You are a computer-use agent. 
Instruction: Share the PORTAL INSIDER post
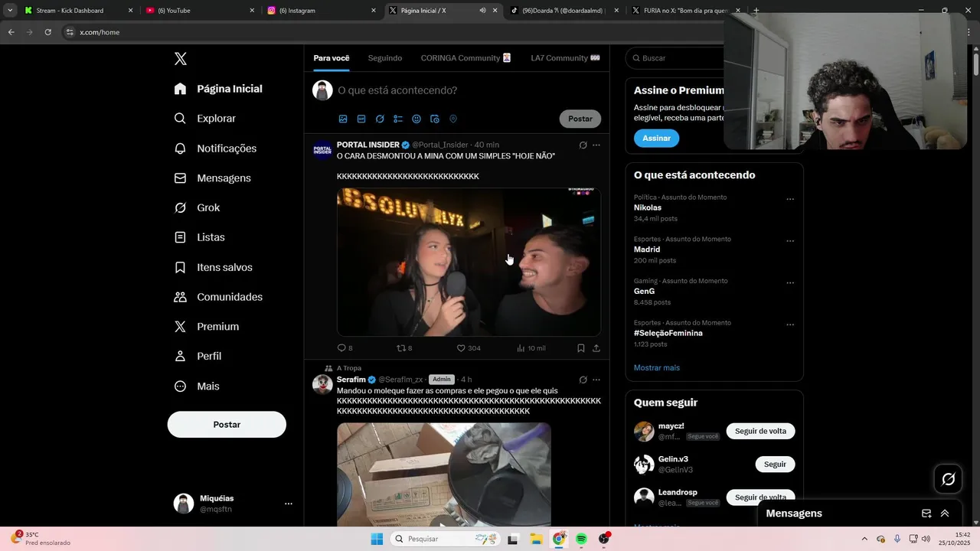[x=596, y=348]
